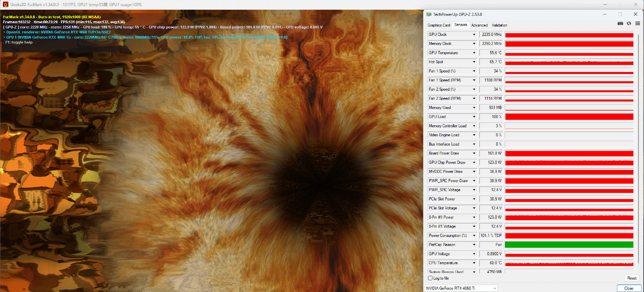Enable the Log to file checkbox
The image size is (644, 292).
[x=430, y=278]
